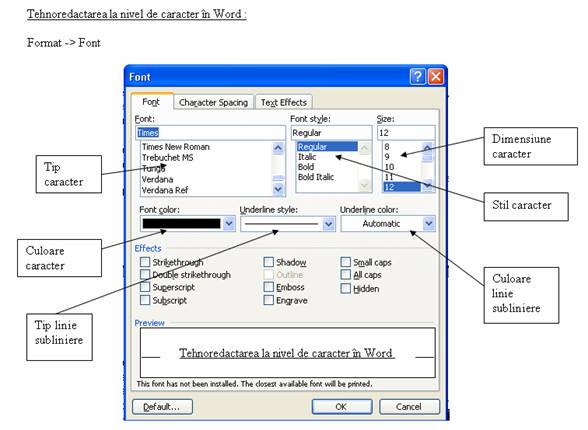Click the black font color swatch
Image resolution: width=588 pixels, height=430 pixels.
[x=182, y=224]
